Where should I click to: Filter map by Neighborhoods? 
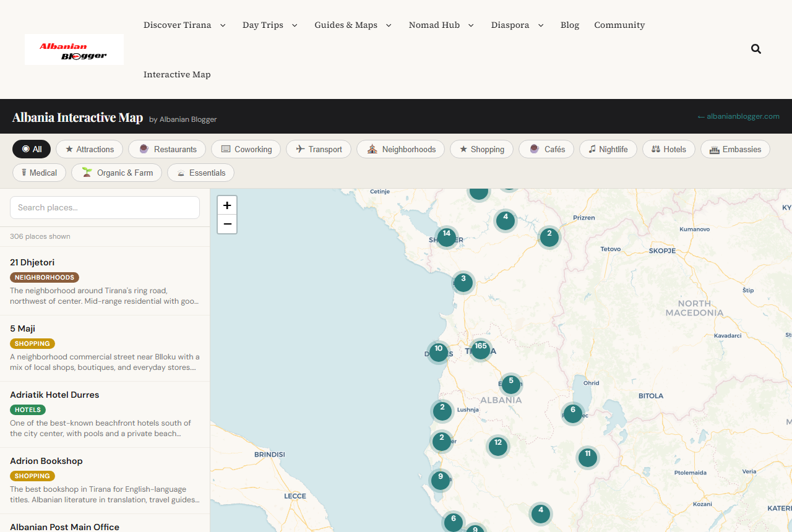[x=400, y=149]
